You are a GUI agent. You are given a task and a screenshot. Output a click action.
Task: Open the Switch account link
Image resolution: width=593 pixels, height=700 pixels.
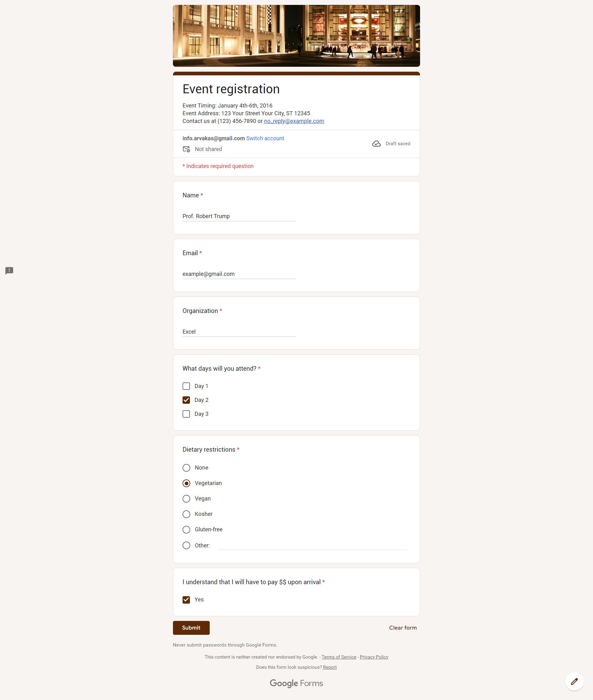coord(265,138)
